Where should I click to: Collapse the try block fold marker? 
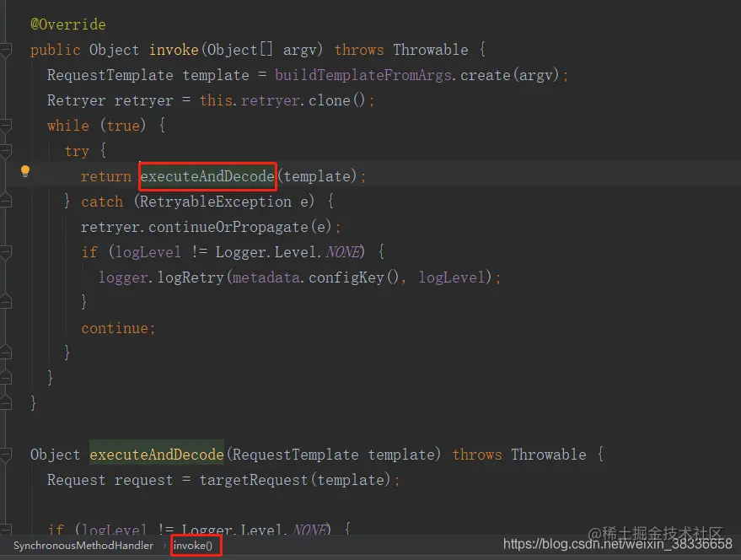click(x=6, y=151)
